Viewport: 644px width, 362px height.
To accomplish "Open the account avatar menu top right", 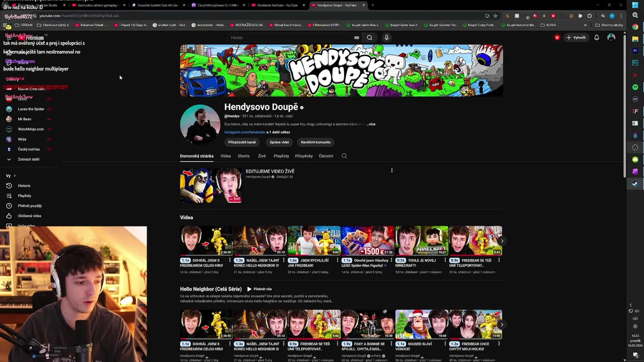I will pyautogui.click(x=611, y=37).
